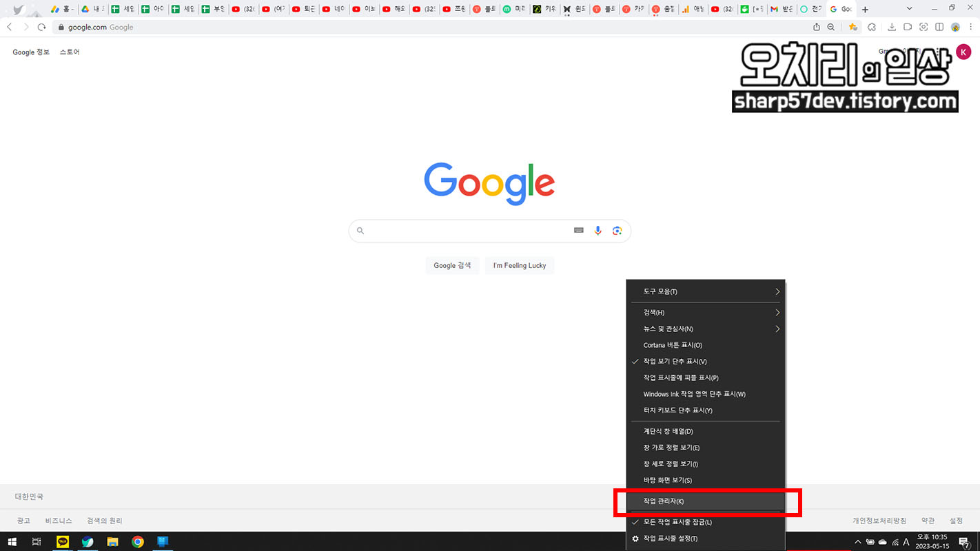Open the side panel icon in Chrome toolbar

[x=939, y=27]
